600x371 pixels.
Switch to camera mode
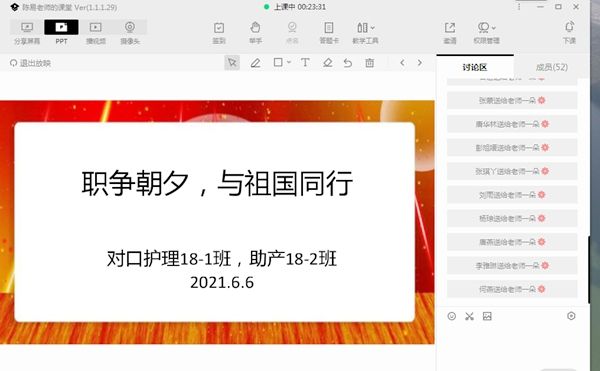pos(130,33)
